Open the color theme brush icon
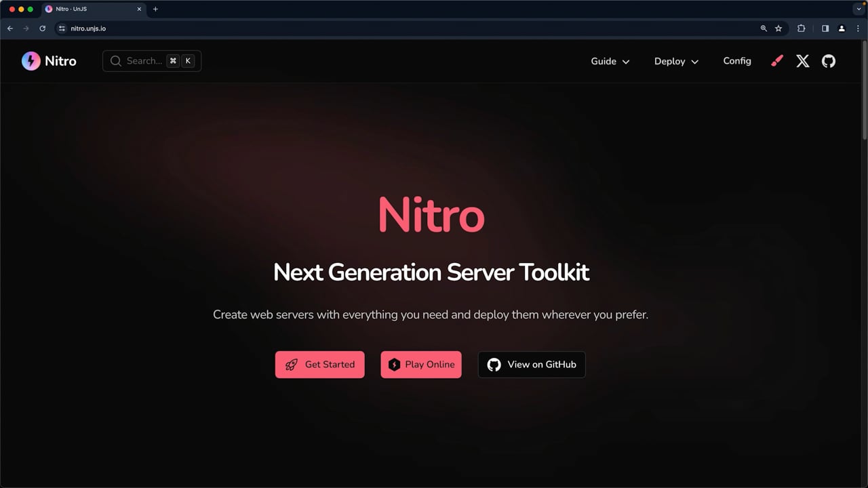Image resolution: width=868 pixels, height=488 pixels. [x=777, y=61]
